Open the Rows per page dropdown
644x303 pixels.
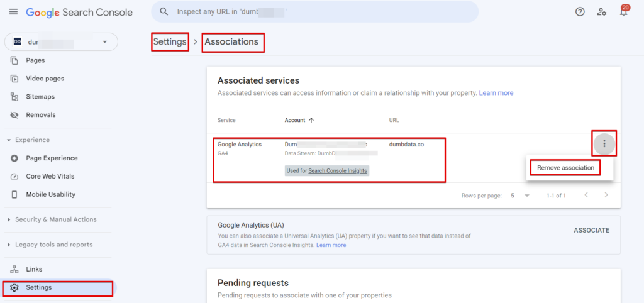point(519,196)
